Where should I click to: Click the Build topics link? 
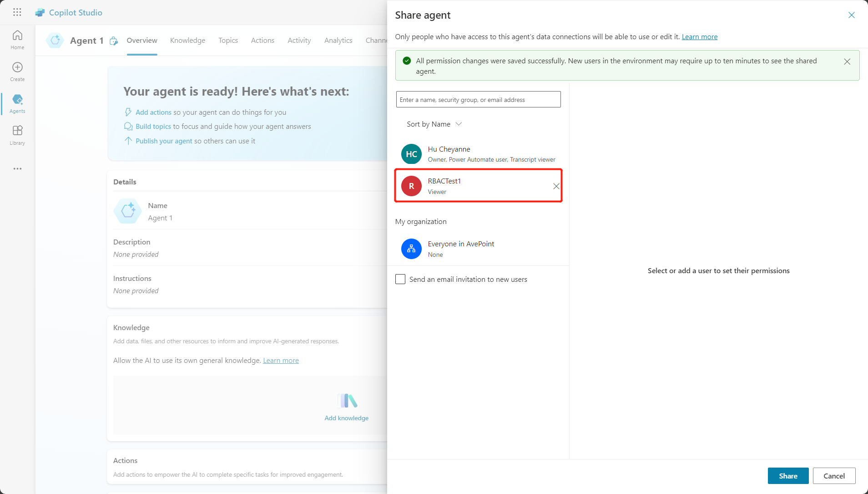pos(153,126)
